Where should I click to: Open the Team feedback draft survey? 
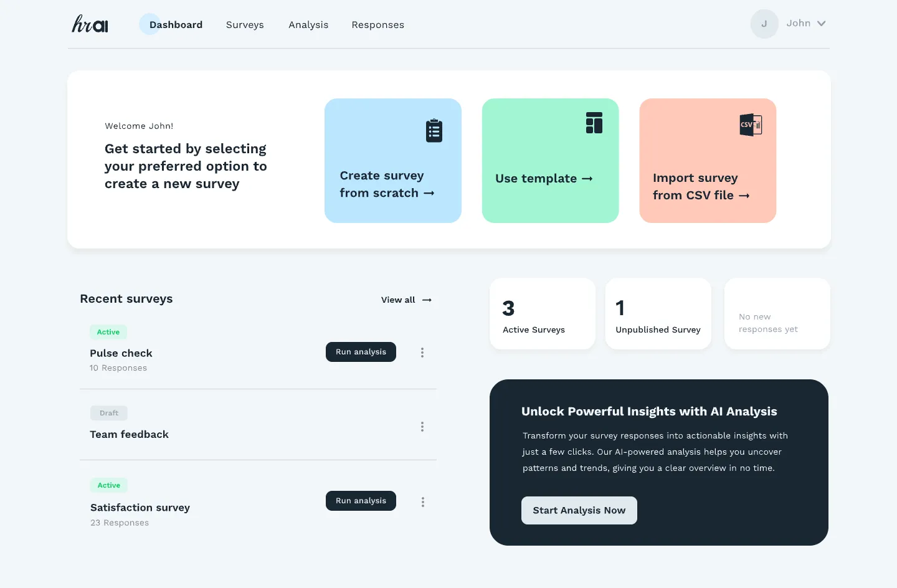130,434
